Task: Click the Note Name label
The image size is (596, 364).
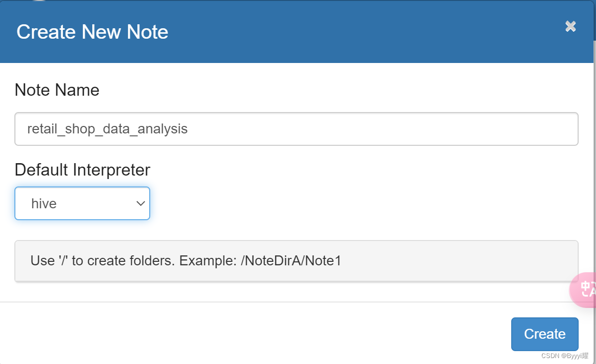Action: [57, 90]
